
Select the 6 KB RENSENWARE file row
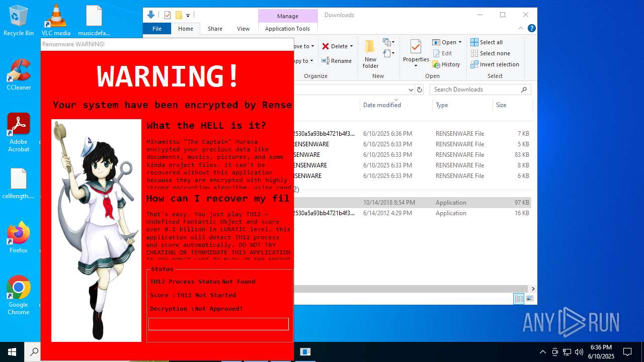point(413,176)
